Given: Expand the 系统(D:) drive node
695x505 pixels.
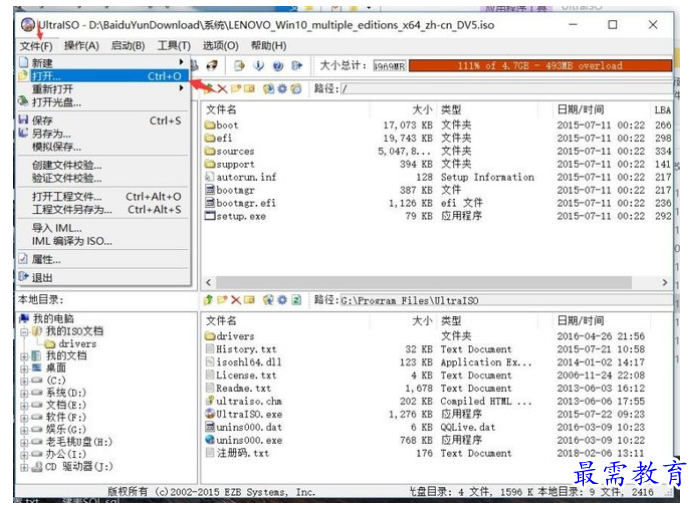Looking at the screenshot, I should [24, 393].
